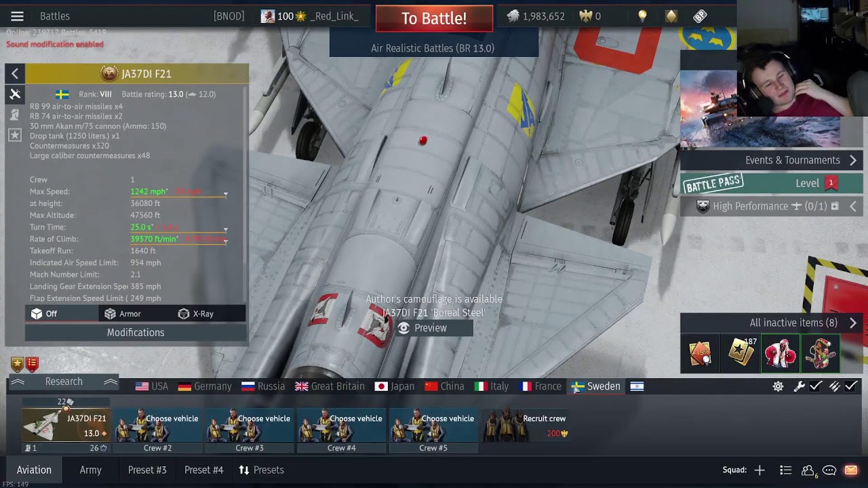Open the slot settings gear icon
The height and width of the screenshot is (488, 868).
pyautogui.click(x=778, y=386)
